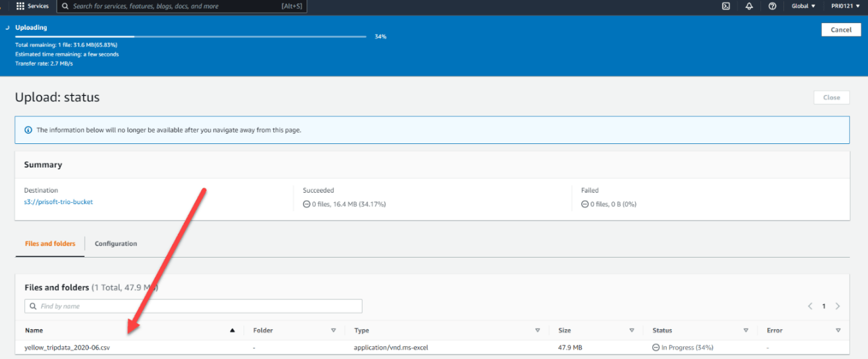868x359 pixels.
Task: Cancel the upload
Action: [841, 30]
